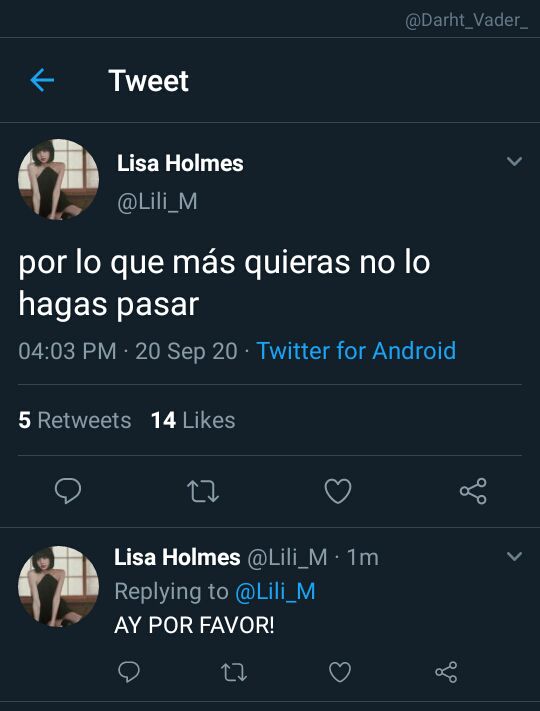
Task: Open Lisa Holmes profile picture on main tweet
Action: tap(58, 180)
